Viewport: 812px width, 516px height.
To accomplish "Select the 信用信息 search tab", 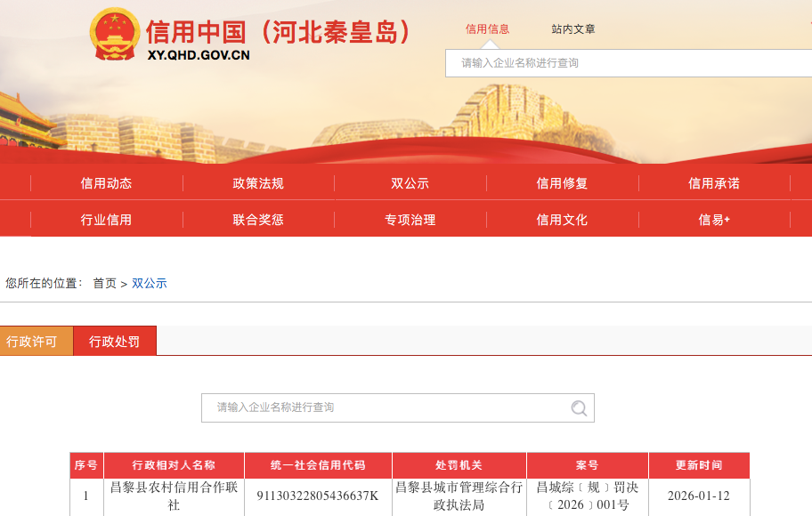I will coord(487,29).
